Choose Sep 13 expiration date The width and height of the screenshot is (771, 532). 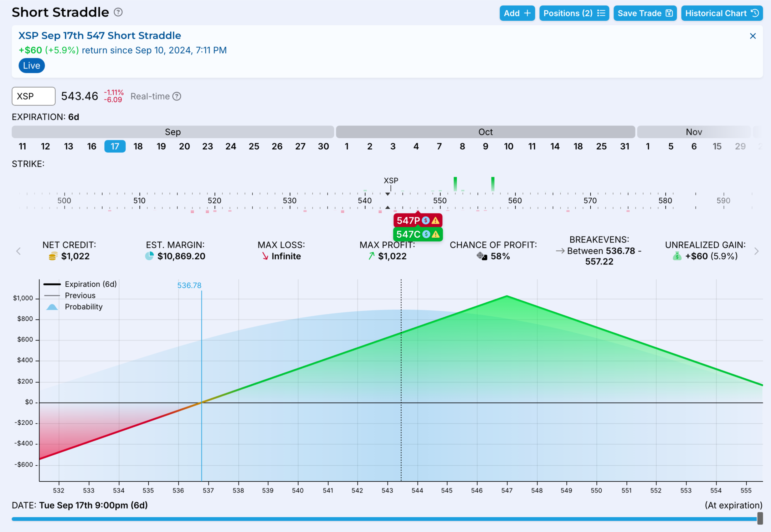point(69,146)
